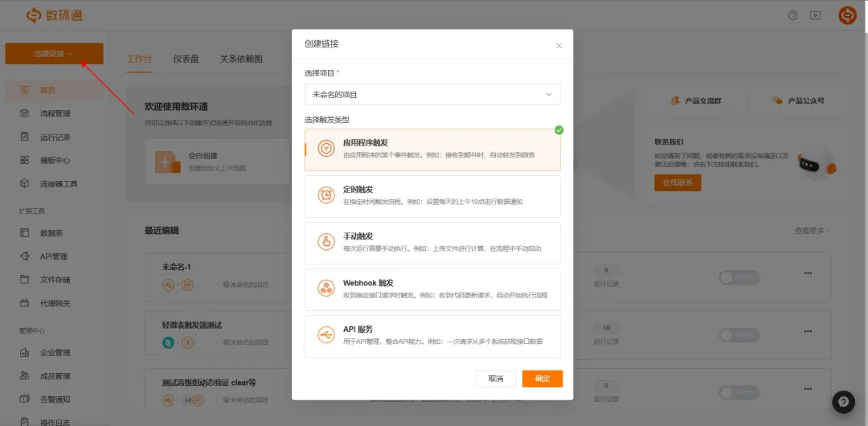Select the 定时触发 clock icon option
The image size is (868, 426).
(x=326, y=195)
